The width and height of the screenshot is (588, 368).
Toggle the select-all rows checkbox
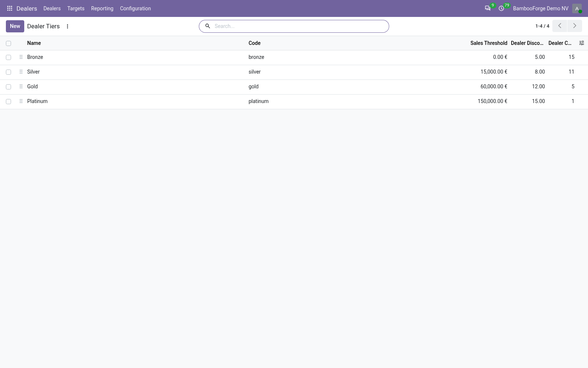(8, 43)
